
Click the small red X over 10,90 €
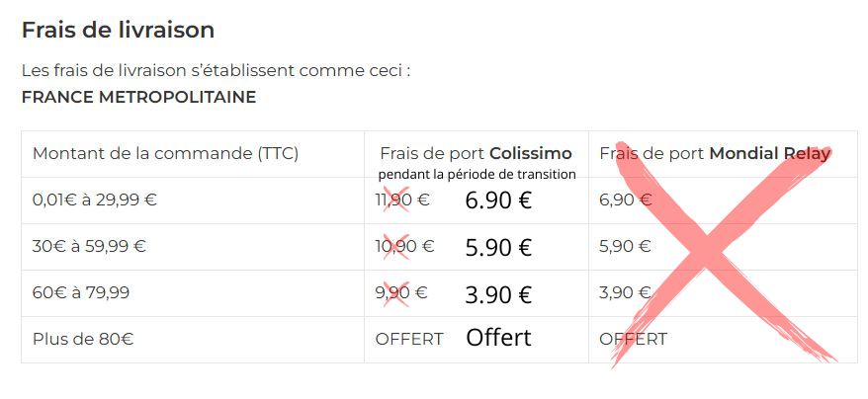coord(396,246)
